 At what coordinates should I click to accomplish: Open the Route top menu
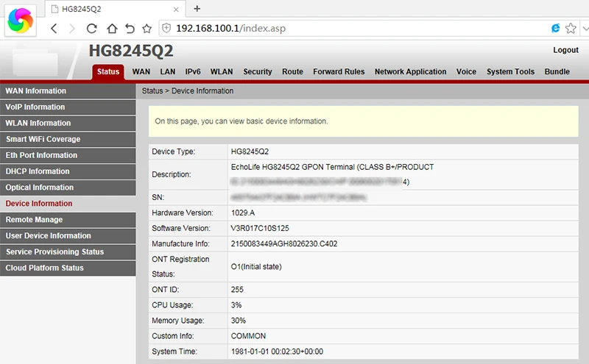click(292, 71)
